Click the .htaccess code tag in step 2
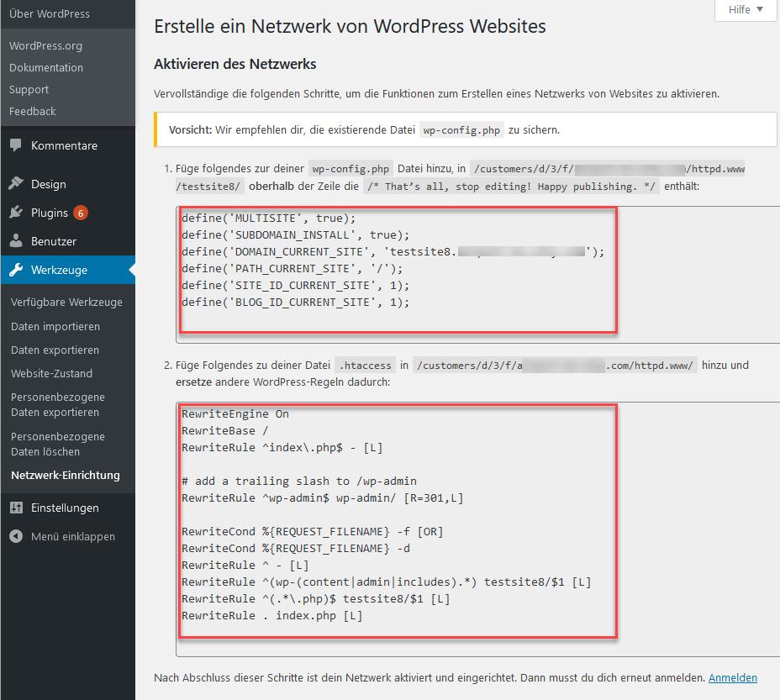This screenshot has height=700, width=780. coord(366,366)
